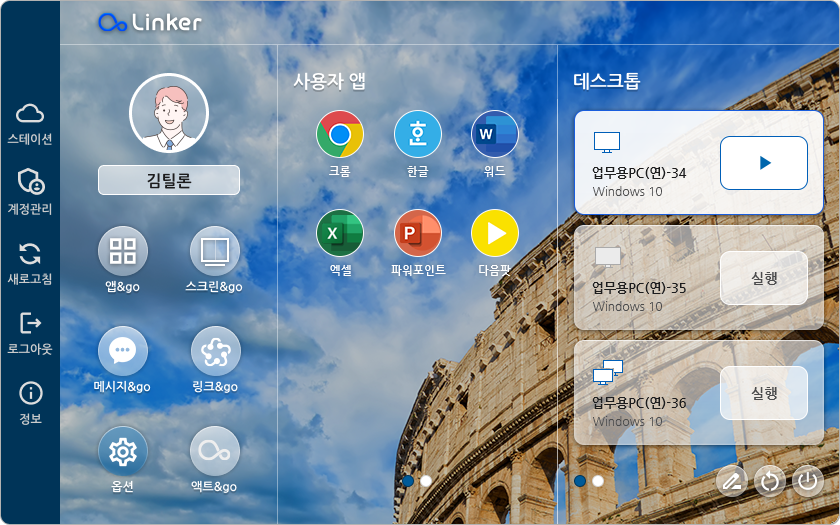Click the 로그아웃 logout icon

(30, 323)
